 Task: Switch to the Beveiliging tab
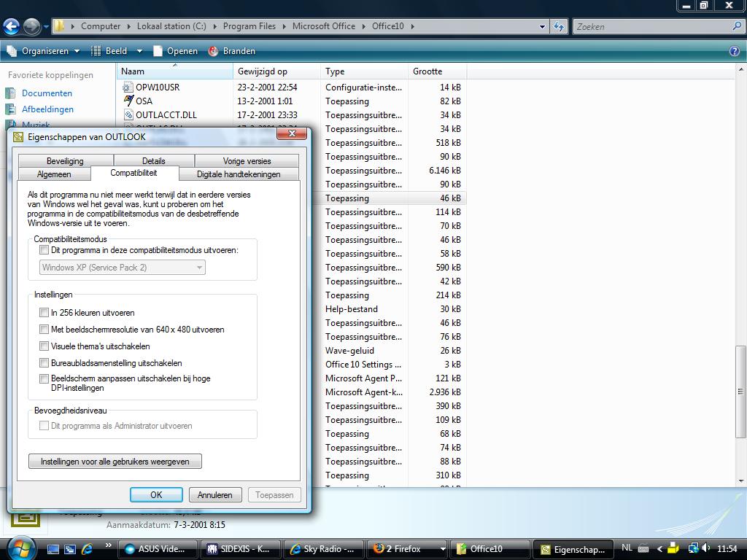tap(65, 161)
